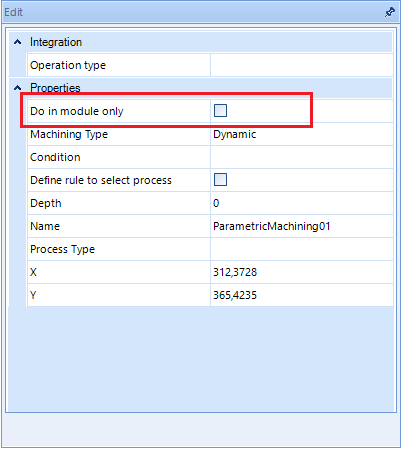Edit the Y value 365,4235
Screen dimensions: 414x470
point(302,295)
